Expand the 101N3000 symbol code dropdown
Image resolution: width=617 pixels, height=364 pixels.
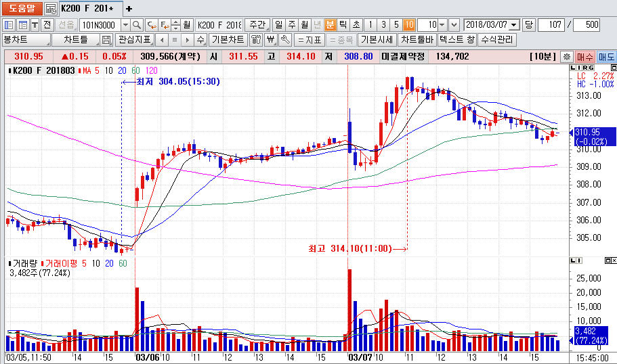click(x=125, y=25)
